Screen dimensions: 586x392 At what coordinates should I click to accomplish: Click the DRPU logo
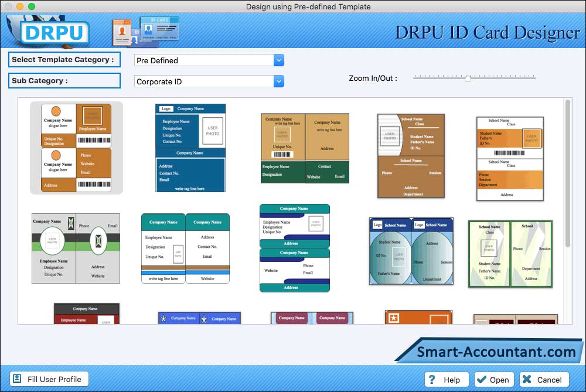click(x=54, y=32)
